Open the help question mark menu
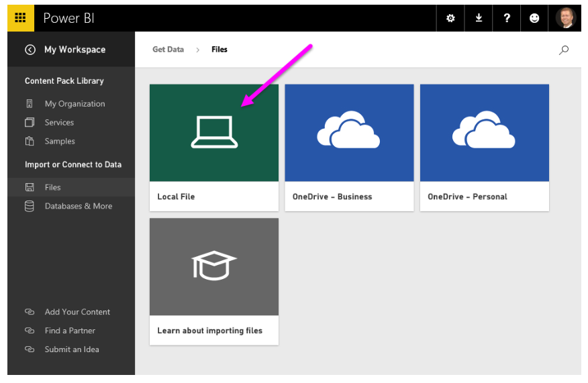 pyautogui.click(x=507, y=18)
